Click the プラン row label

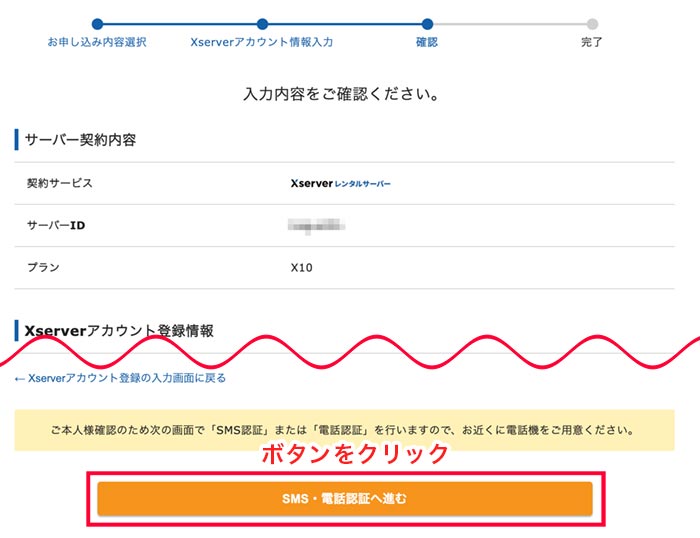click(x=43, y=267)
